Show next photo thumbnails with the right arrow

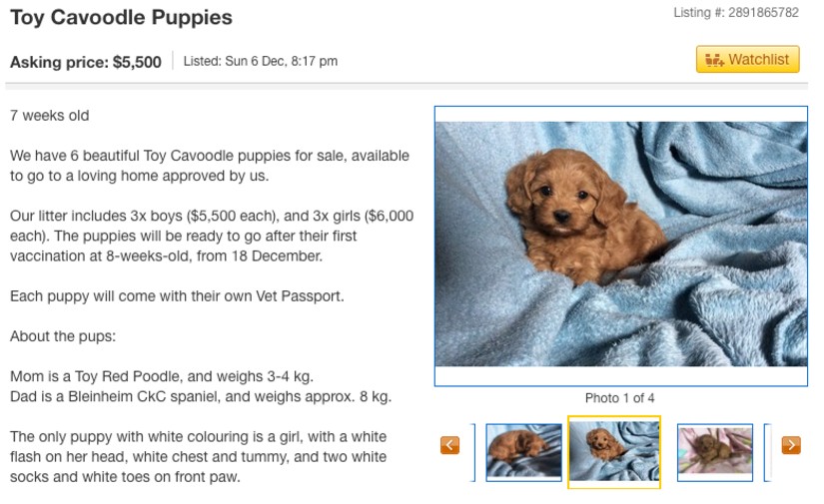tap(791, 445)
